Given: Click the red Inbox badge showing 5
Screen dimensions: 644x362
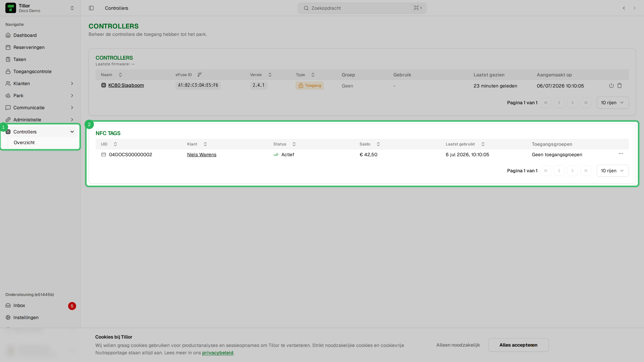Looking at the screenshot, I should (72, 306).
